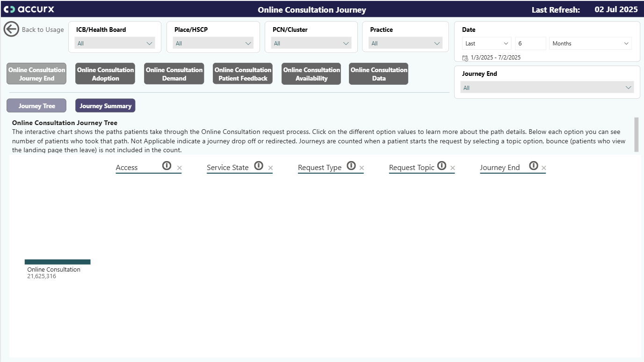
Task: Open the Months unit dropdown
Action: click(590, 44)
